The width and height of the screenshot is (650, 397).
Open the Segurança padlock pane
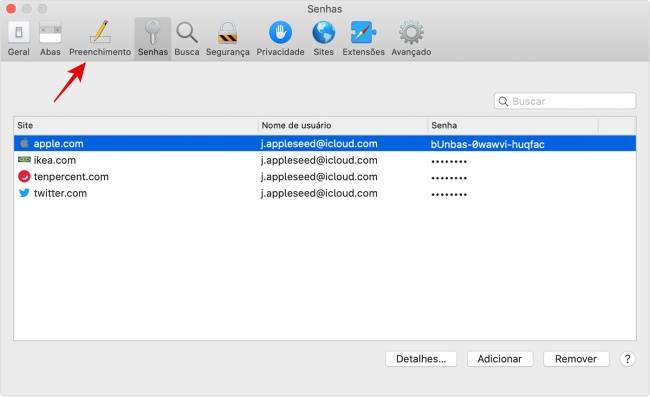[228, 39]
